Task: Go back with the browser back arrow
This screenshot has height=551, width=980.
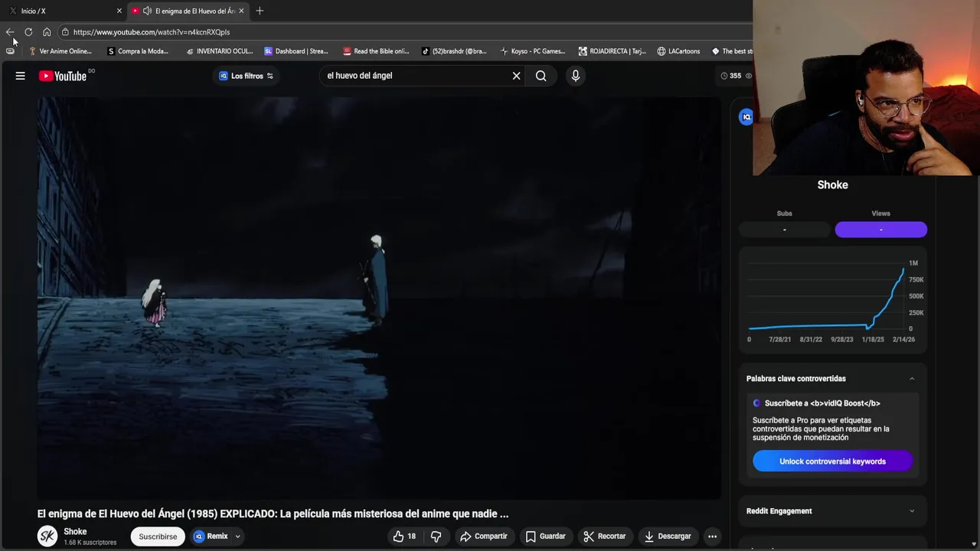Action: pos(10,32)
